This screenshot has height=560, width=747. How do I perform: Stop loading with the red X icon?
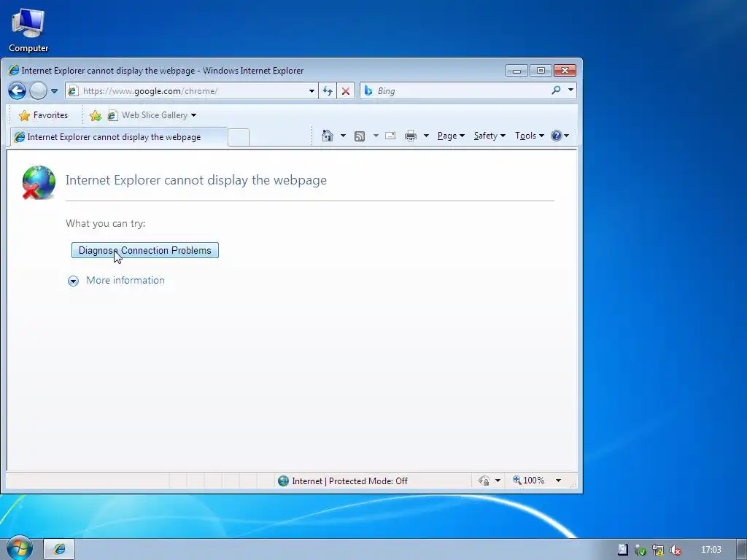(346, 91)
